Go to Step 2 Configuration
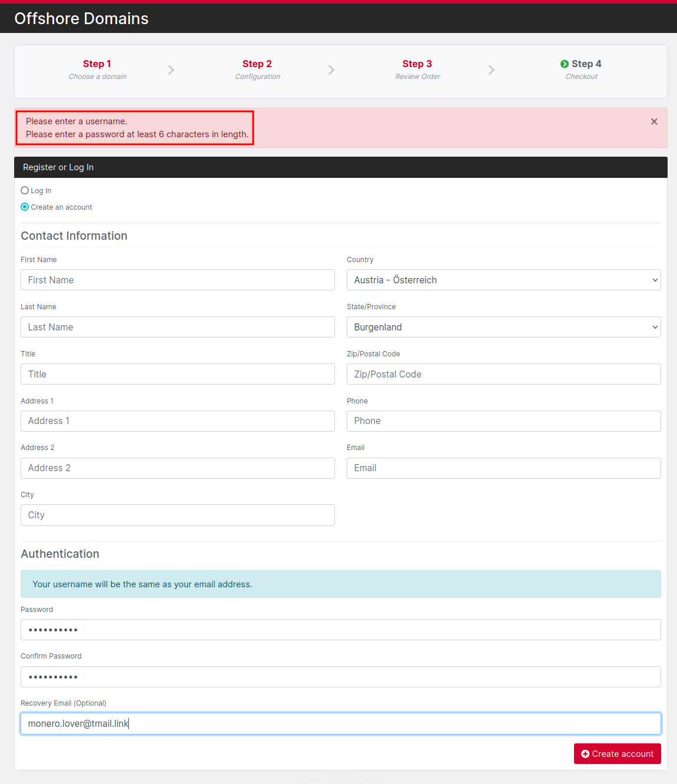The height and width of the screenshot is (784, 677). (257, 69)
